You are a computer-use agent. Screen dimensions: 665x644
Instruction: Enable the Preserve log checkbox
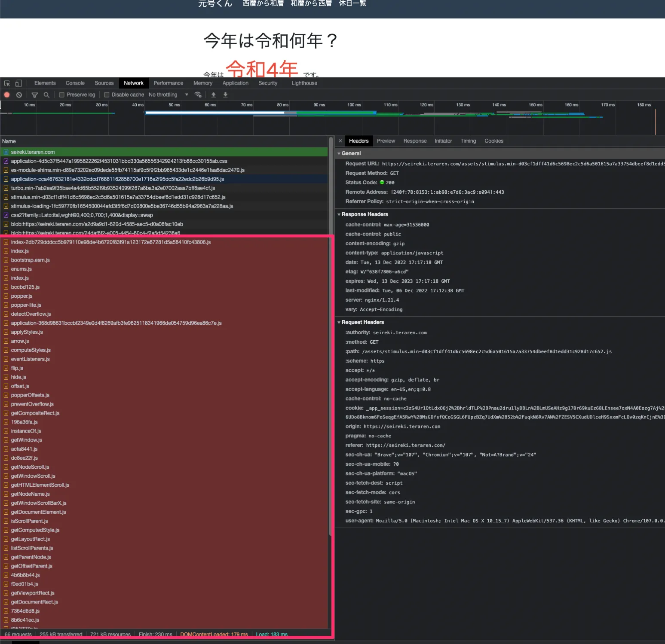[62, 95]
